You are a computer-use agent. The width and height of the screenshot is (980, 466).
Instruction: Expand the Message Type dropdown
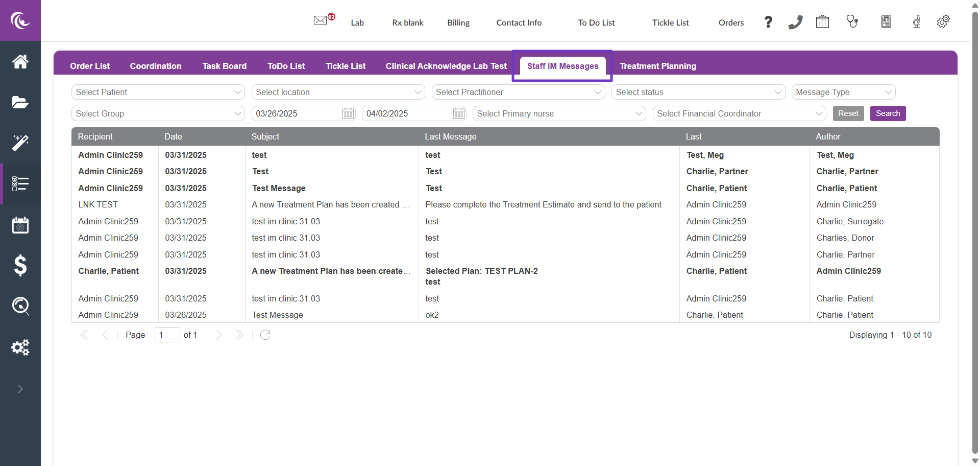point(843,92)
